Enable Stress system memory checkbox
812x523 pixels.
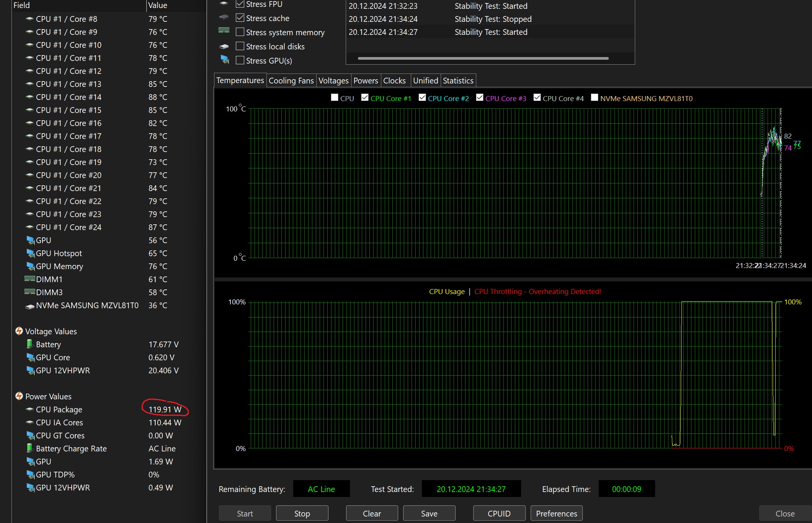coord(240,32)
